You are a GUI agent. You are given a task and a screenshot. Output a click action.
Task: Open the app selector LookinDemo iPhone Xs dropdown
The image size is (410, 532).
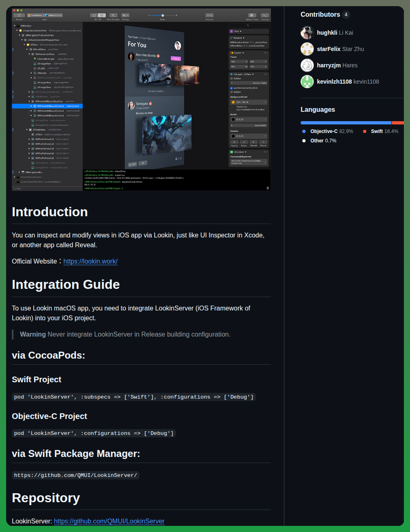click(x=45, y=15)
